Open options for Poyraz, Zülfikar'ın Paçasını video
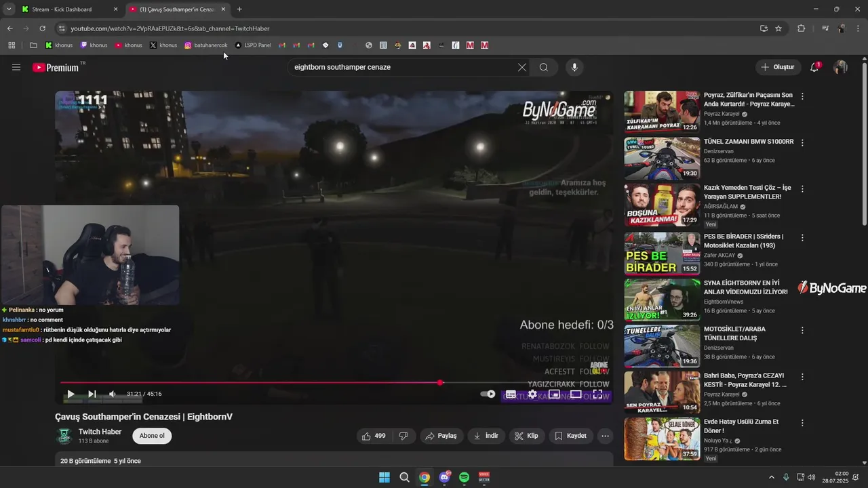 802,96
